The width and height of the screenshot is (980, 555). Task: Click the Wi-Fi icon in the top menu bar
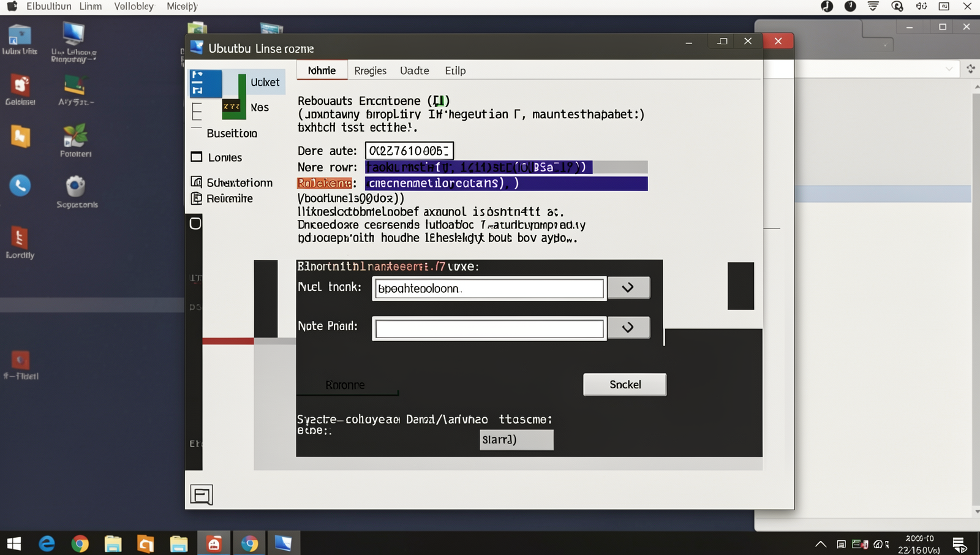tap(873, 6)
